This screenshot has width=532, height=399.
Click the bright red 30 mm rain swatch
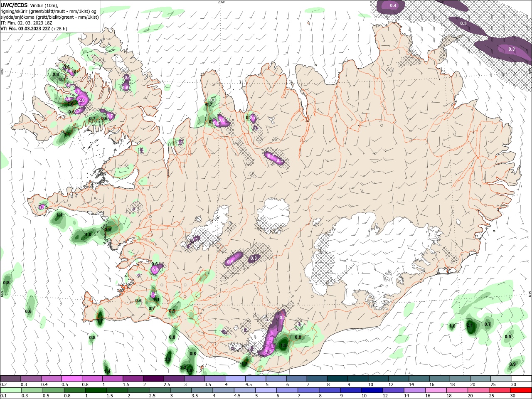pos(521,390)
